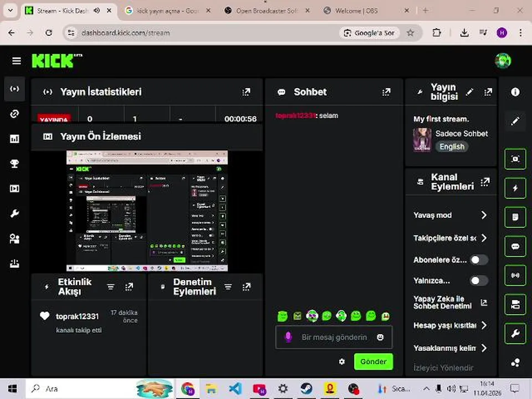Screen dimensions: 532x399
Task: Click Google'a Sor button in address bar
Action: pyautogui.click(x=369, y=33)
